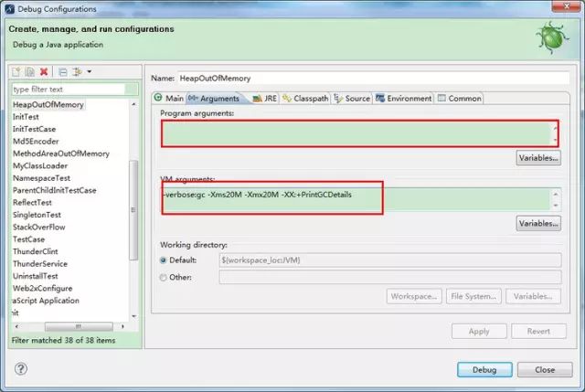This screenshot has height=392, width=585.
Task: Open the Source tab
Action: [x=352, y=99]
